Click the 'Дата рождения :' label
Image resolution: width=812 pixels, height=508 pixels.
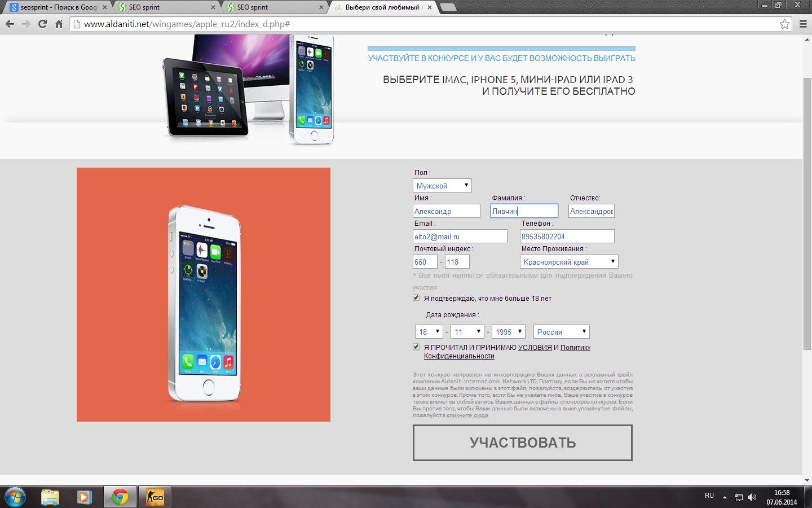[x=453, y=315]
